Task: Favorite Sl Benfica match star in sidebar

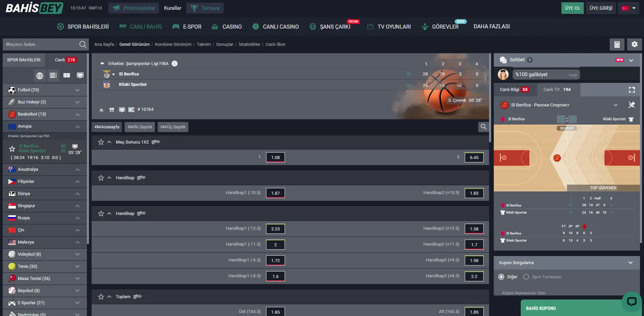Action: tap(12, 149)
